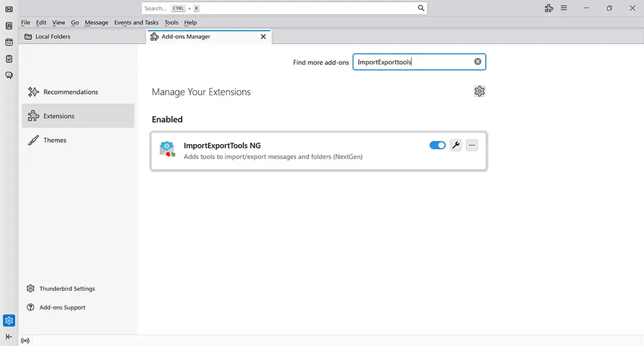Switch to the Local Folders tab
This screenshot has width=644, height=346.
[x=82, y=37]
